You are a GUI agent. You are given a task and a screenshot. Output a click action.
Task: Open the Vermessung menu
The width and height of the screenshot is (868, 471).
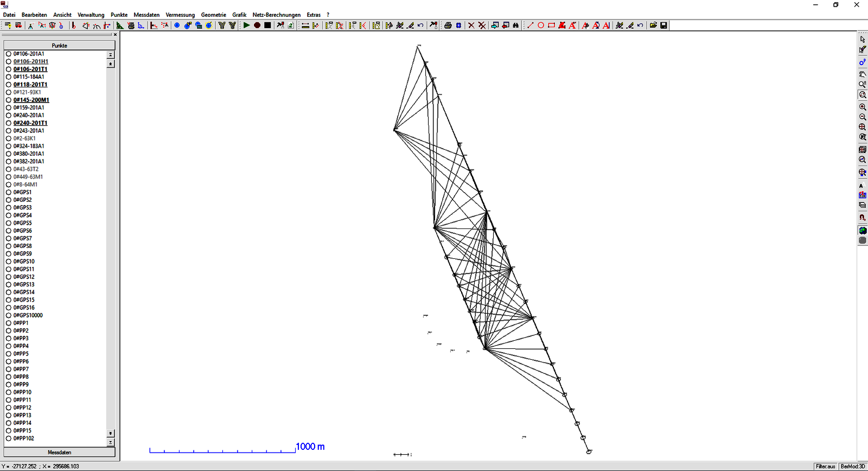tap(180, 15)
